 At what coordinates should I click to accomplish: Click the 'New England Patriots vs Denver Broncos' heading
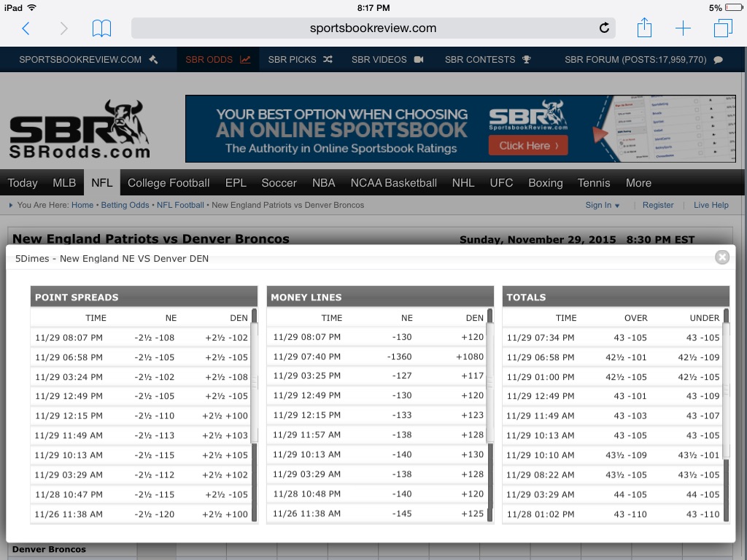click(150, 238)
